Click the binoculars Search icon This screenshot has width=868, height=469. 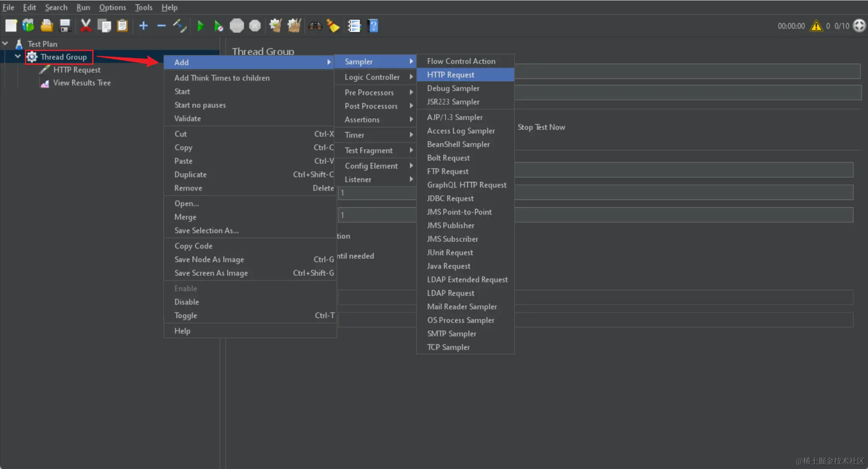[315, 26]
